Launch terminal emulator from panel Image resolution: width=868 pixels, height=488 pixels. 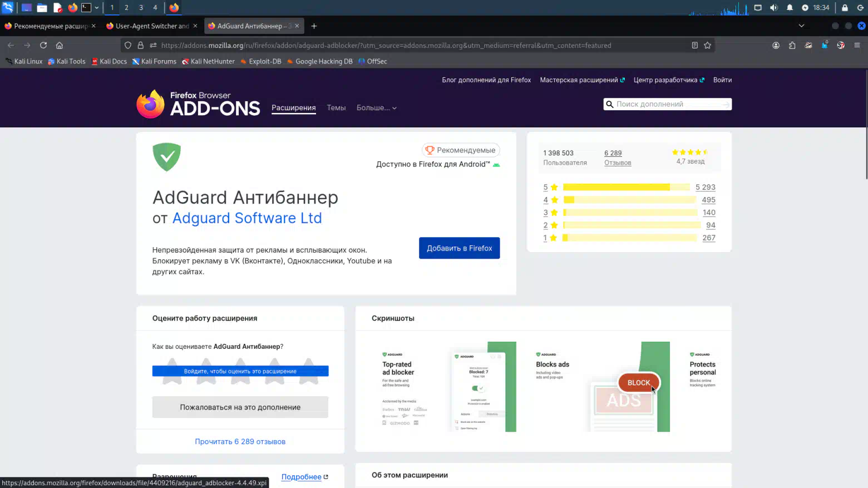coord(86,7)
